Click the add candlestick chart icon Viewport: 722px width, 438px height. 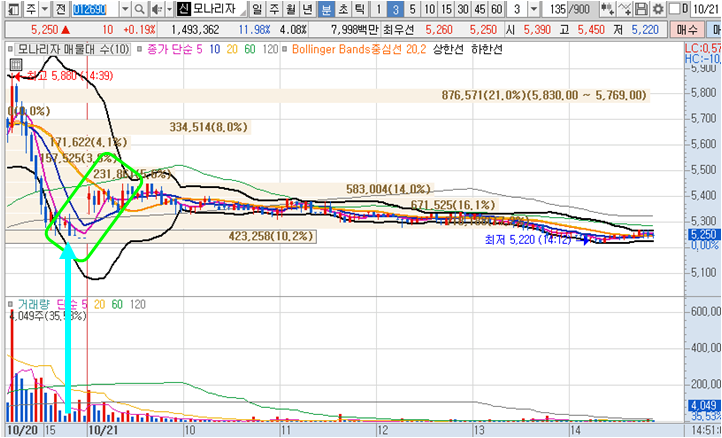tap(607, 9)
